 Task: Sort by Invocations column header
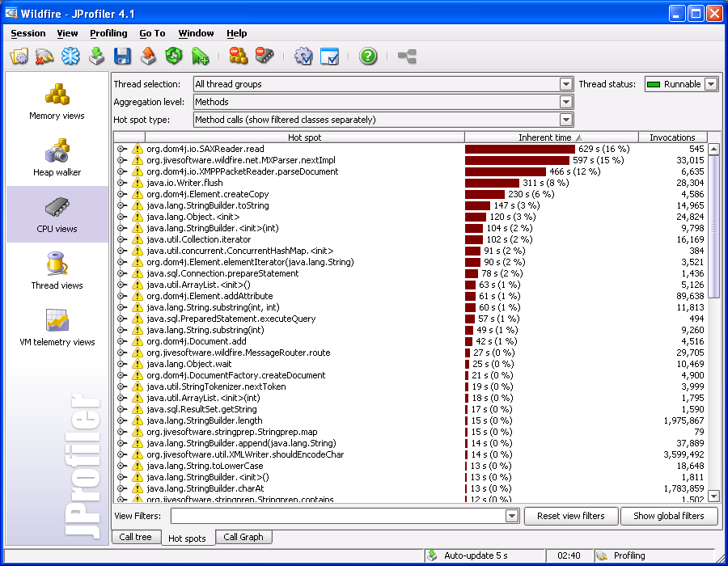point(672,137)
